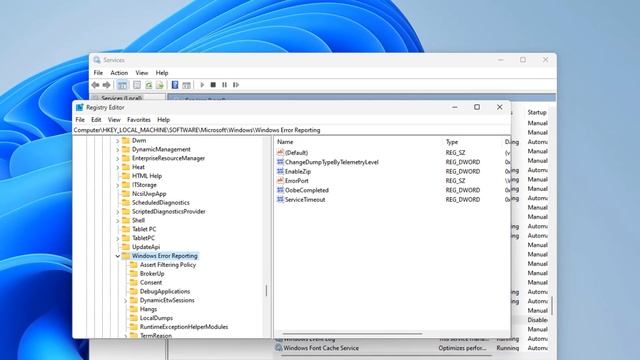Refresh the Services list via toolbar icon
This screenshot has width=640, height=360.
click(149, 85)
